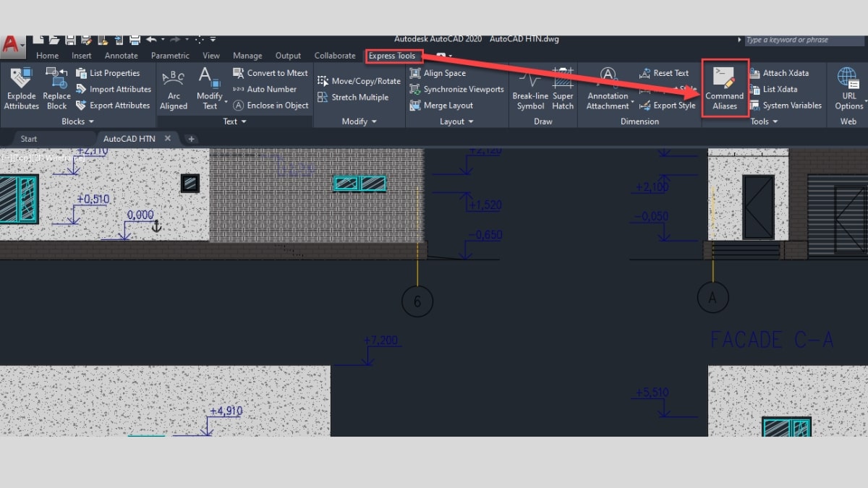The width and height of the screenshot is (868, 488).
Task: Click List Xdata
Action: tap(773, 89)
